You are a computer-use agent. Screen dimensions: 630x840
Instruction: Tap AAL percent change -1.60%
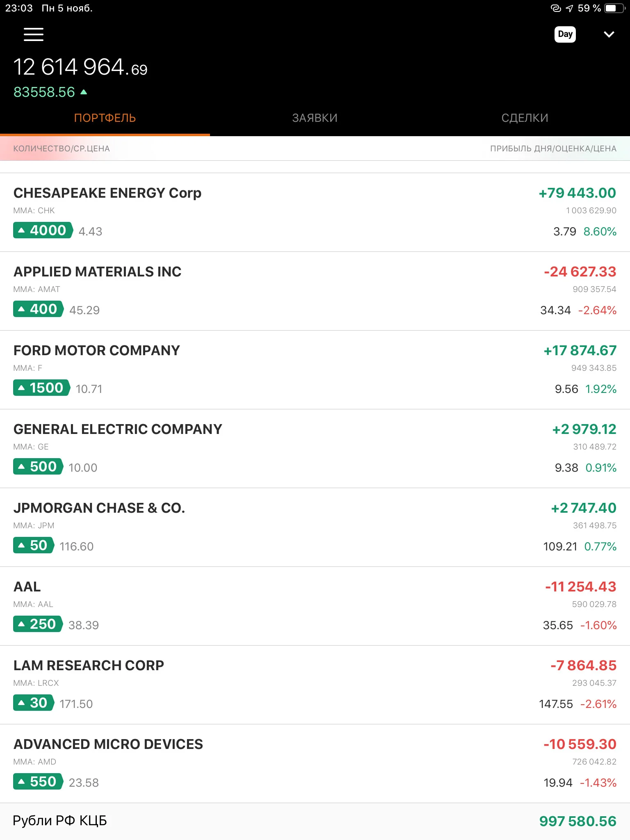pos(598,625)
